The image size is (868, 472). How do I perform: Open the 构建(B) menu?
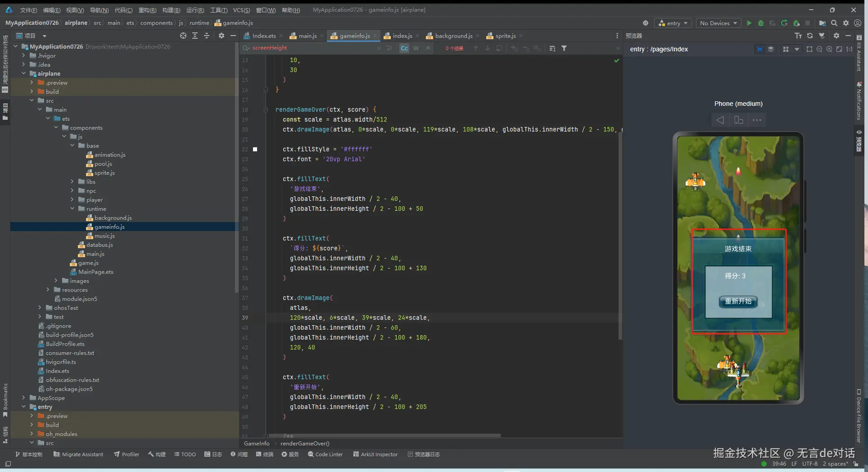click(x=171, y=10)
